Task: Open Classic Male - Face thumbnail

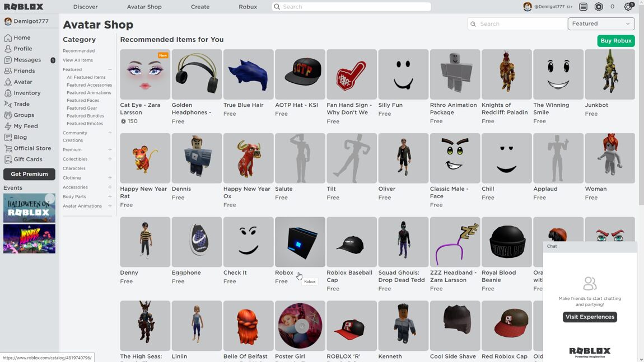Action: 455,158
